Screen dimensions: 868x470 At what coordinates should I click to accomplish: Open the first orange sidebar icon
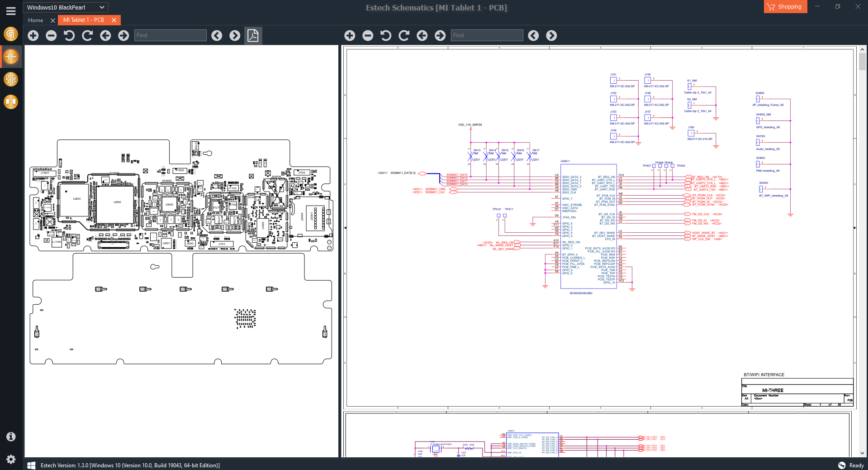[x=11, y=34]
